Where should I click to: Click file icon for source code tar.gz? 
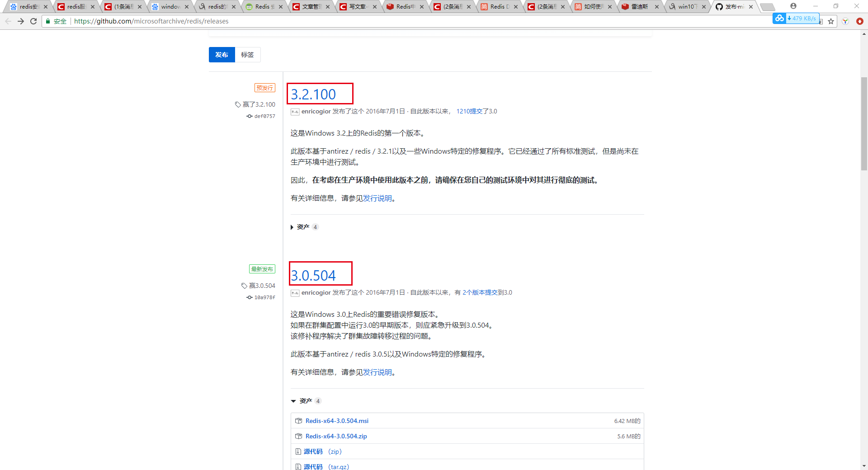pyautogui.click(x=298, y=466)
